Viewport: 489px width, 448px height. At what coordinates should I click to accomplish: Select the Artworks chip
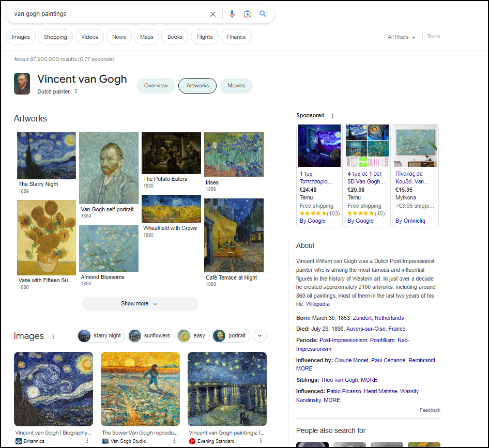click(197, 86)
